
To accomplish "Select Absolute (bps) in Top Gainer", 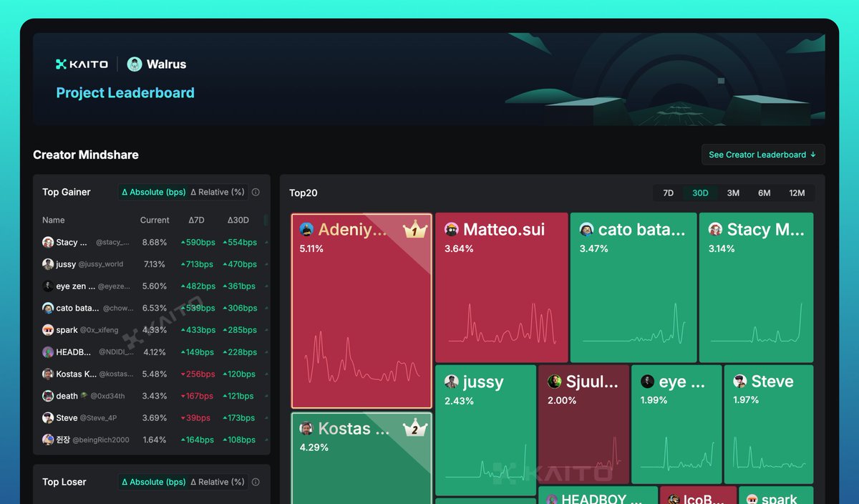I will point(153,192).
